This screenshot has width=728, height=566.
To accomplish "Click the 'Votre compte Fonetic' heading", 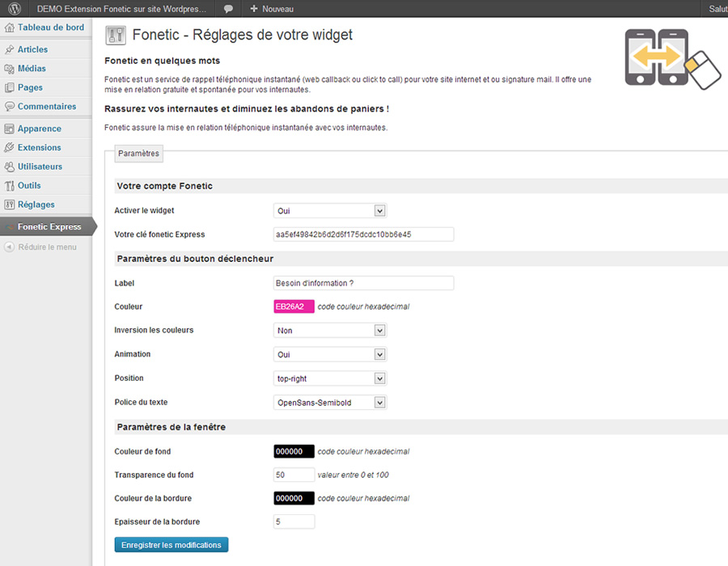I will click(x=165, y=186).
